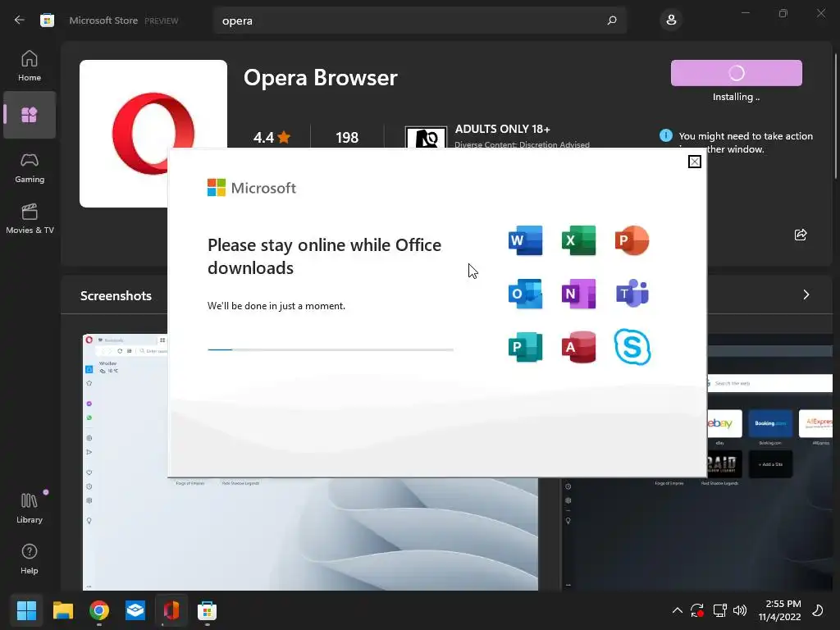Click the 4.4 star rating
The width and height of the screenshot is (840, 630).
pyautogui.click(x=272, y=138)
